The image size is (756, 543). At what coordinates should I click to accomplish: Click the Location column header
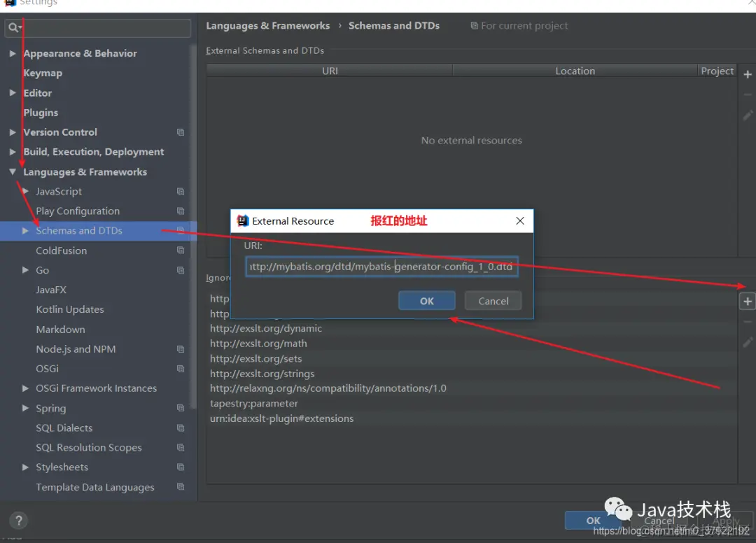(x=575, y=71)
